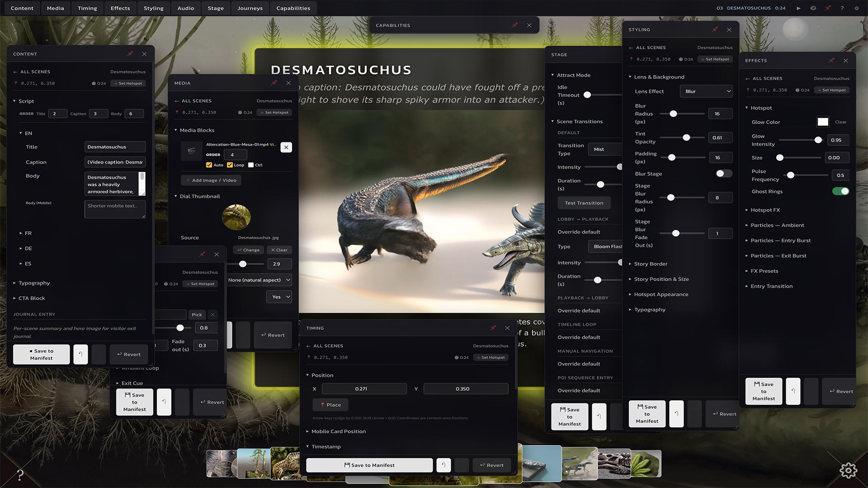Viewport: 868px width, 488px height.
Task: Expand the CTA Block section
Action: 32,298
